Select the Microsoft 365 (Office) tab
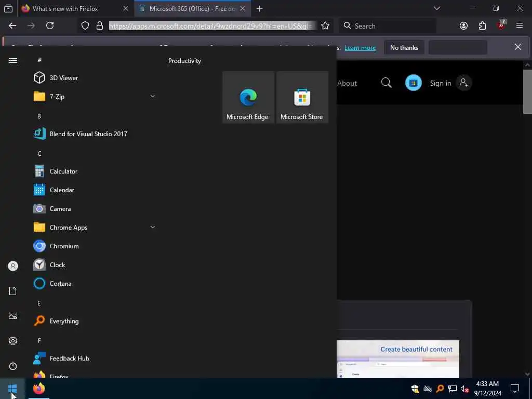This screenshot has height=399, width=532. tap(192, 8)
